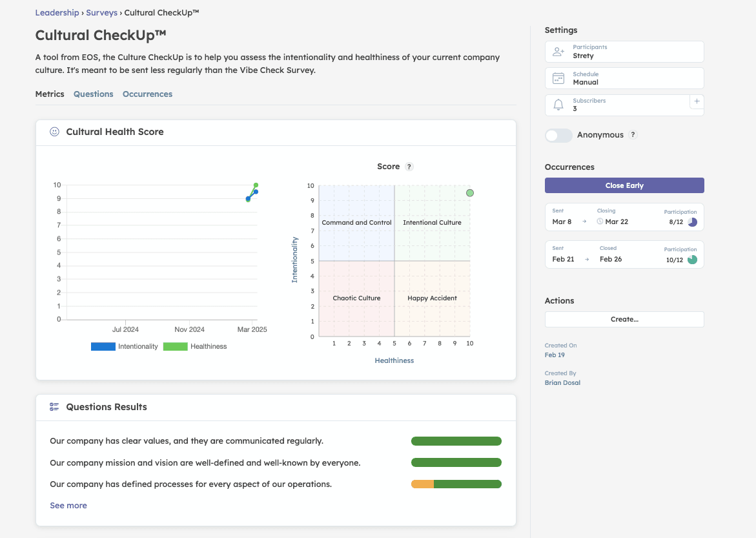Toggle the Anonymous switch
Image resolution: width=756 pixels, height=538 pixels.
coord(558,135)
